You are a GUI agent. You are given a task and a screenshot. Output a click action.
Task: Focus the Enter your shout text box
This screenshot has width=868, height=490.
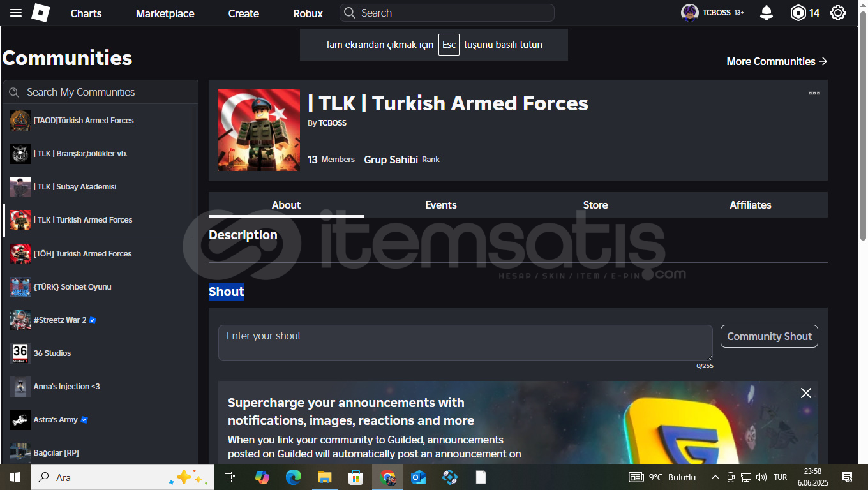coord(465,343)
